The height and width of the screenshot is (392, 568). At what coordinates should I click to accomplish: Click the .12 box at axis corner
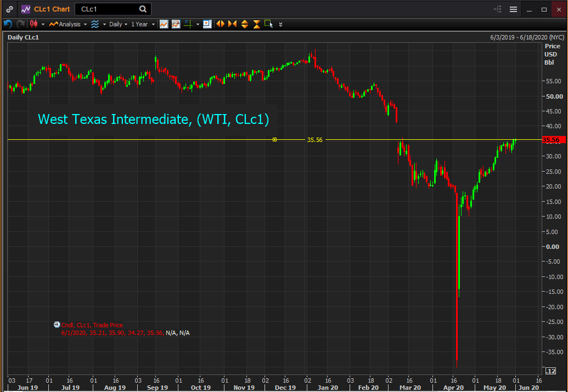(550, 371)
